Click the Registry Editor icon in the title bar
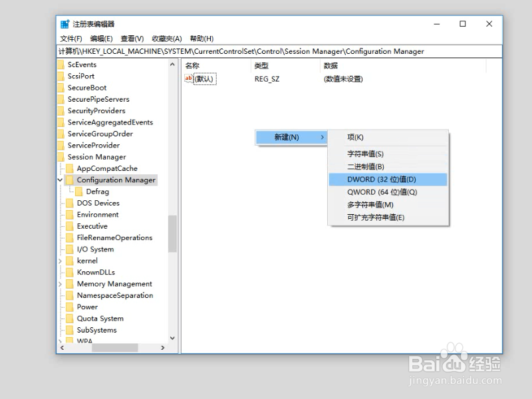Viewport: 532px width, 399px height. point(65,23)
